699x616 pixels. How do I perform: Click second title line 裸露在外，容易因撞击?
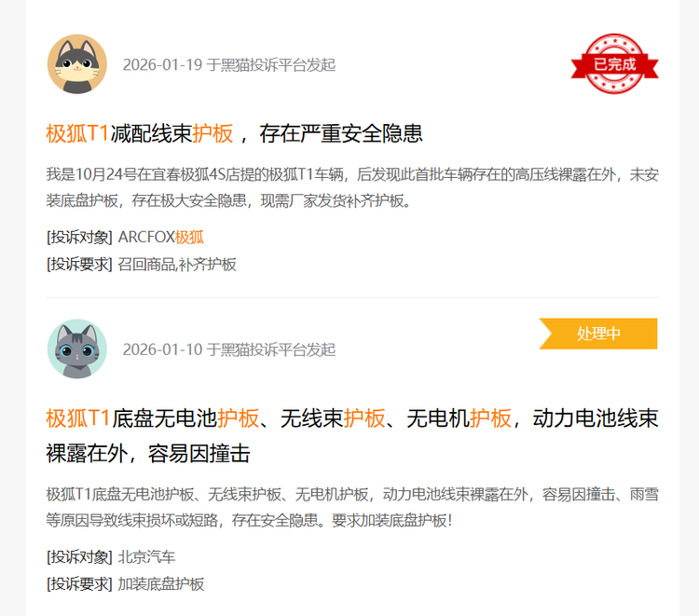147,453
